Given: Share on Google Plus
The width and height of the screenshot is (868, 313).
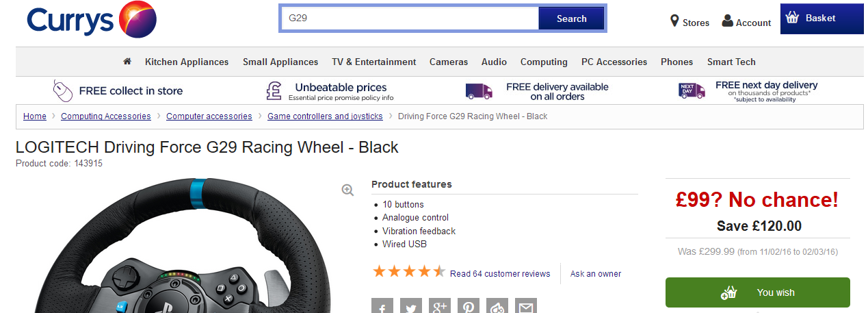Looking at the screenshot, I should (440, 305).
